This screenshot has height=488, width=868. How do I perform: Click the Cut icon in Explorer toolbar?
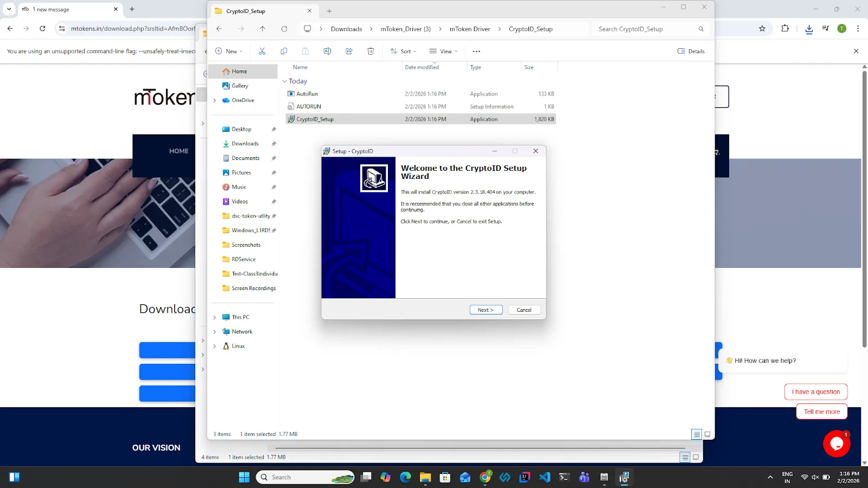(x=262, y=51)
